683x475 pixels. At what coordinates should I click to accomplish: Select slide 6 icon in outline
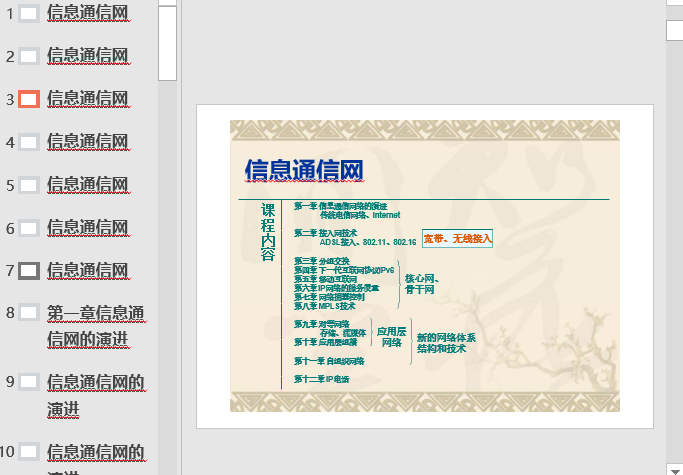point(29,228)
